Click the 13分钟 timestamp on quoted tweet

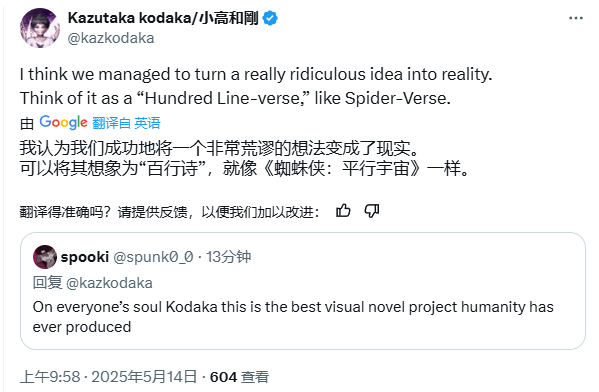pyautogui.click(x=228, y=257)
